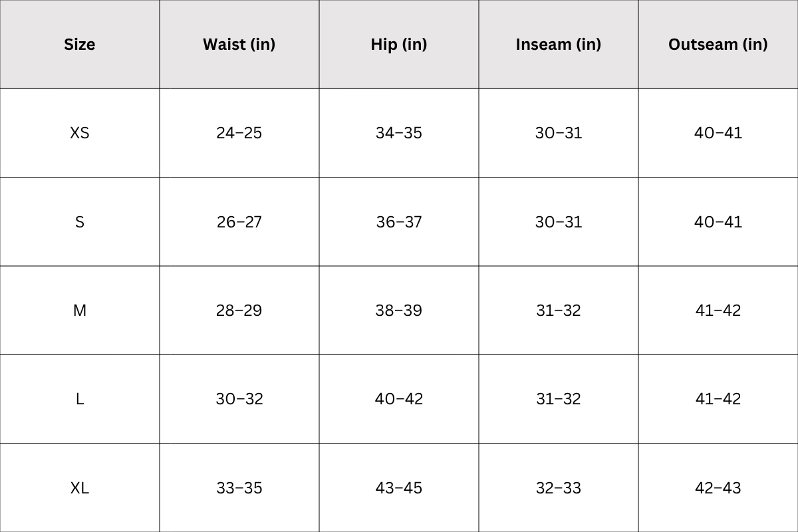Select the M size row label
This screenshot has height=532, width=798.
(x=80, y=311)
